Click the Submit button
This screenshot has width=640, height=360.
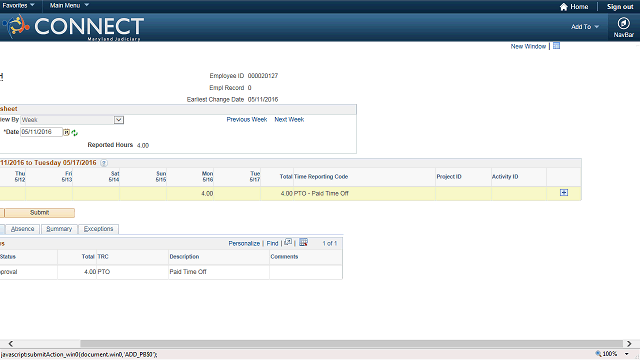pyautogui.click(x=40, y=213)
